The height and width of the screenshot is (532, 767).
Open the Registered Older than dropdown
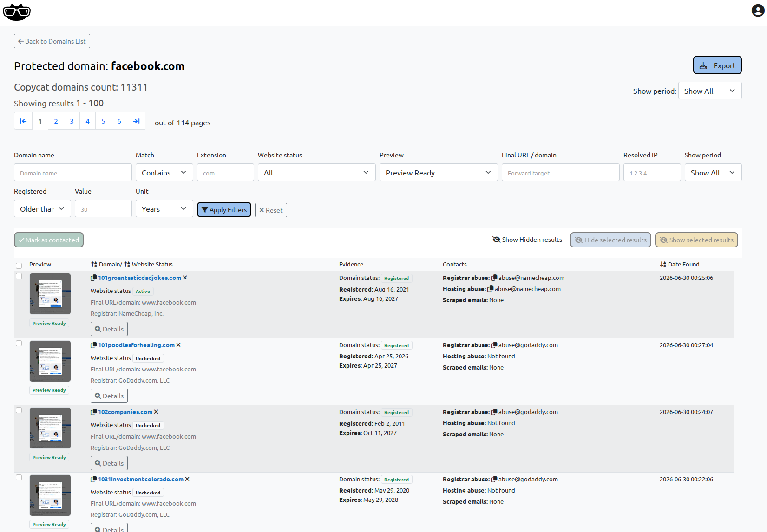click(42, 209)
